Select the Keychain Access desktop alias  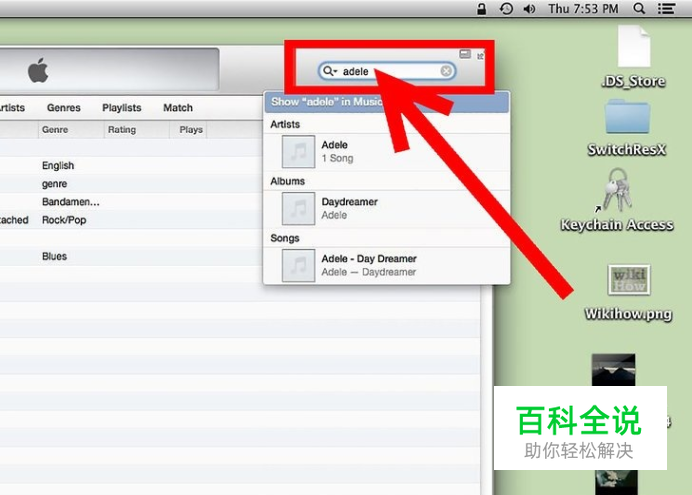pos(617,200)
